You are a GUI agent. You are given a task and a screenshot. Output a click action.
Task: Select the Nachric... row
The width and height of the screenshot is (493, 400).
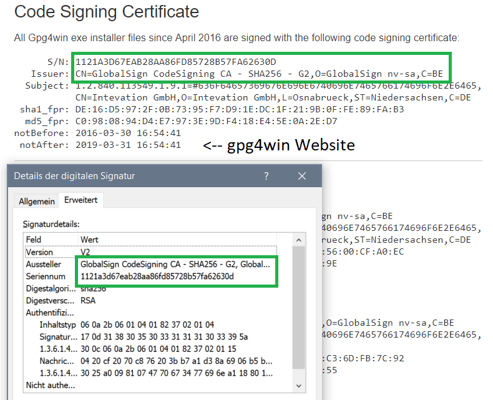tap(151, 361)
